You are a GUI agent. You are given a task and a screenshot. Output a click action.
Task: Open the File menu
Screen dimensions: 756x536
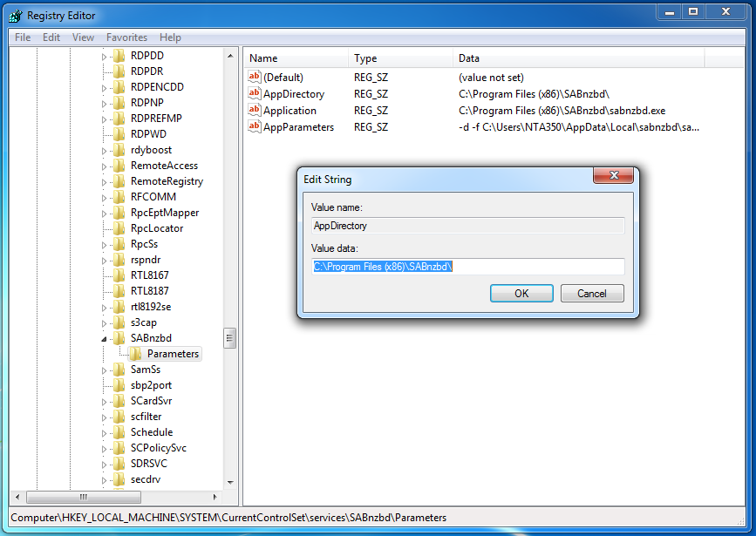click(23, 37)
